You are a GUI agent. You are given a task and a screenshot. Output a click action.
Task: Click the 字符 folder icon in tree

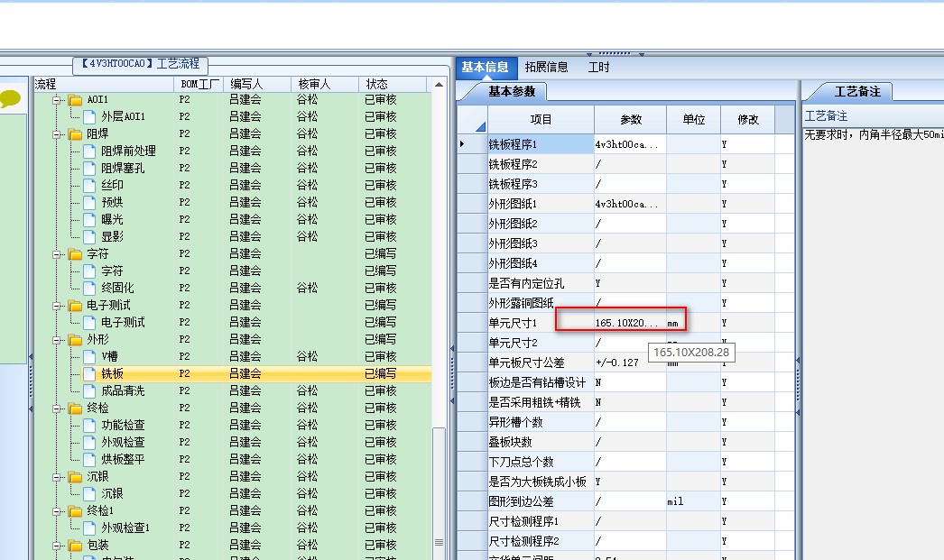coord(75,254)
